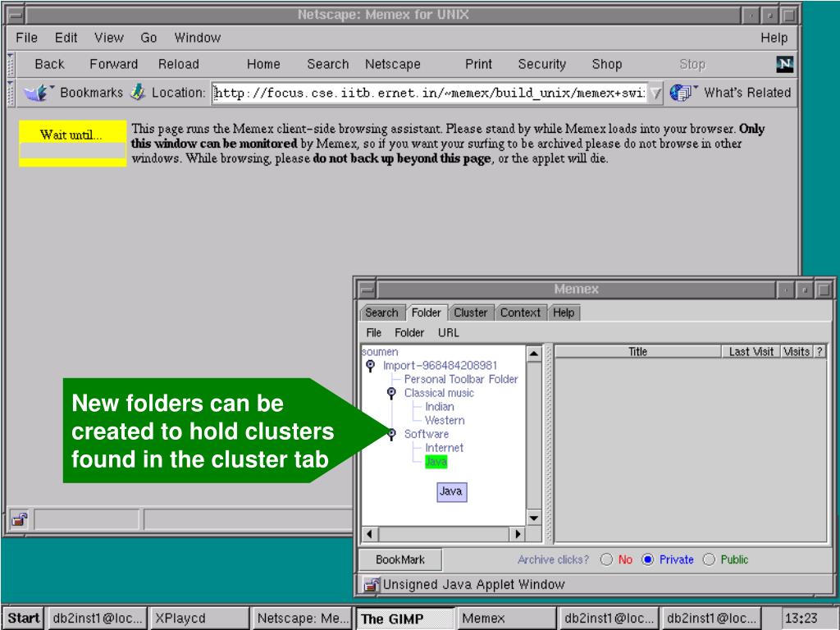
Task: Open the Edit menu in Netscape
Action: [x=66, y=38]
